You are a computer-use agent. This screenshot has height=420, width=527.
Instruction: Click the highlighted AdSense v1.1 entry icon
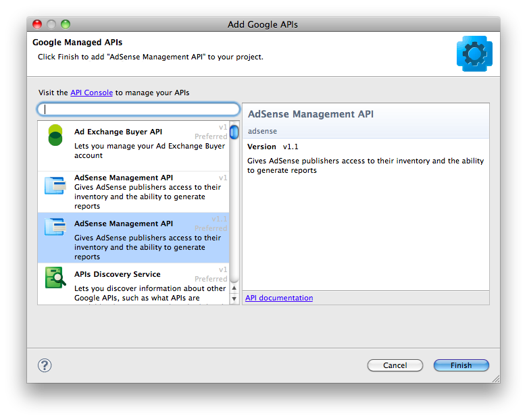[55, 227]
